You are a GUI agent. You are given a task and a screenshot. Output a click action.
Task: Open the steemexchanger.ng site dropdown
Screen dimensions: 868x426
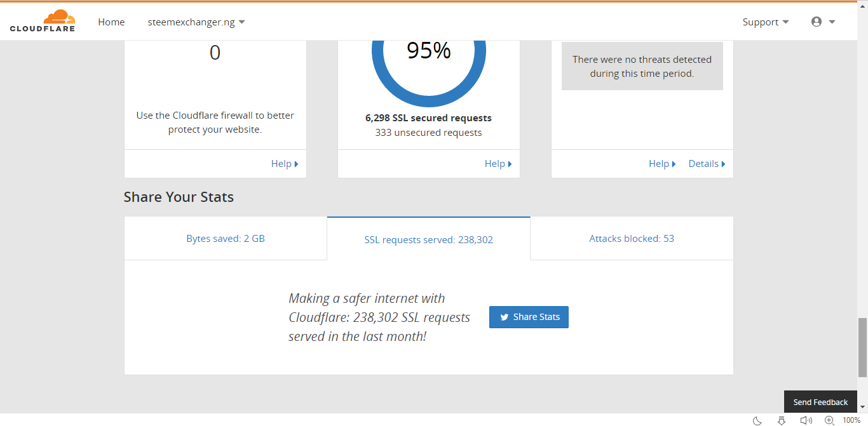pyautogui.click(x=196, y=22)
